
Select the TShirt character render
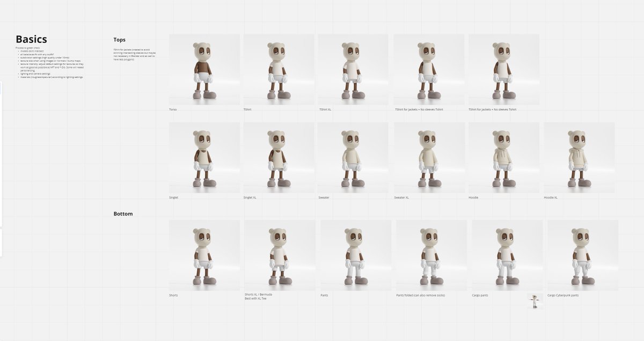click(x=279, y=70)
